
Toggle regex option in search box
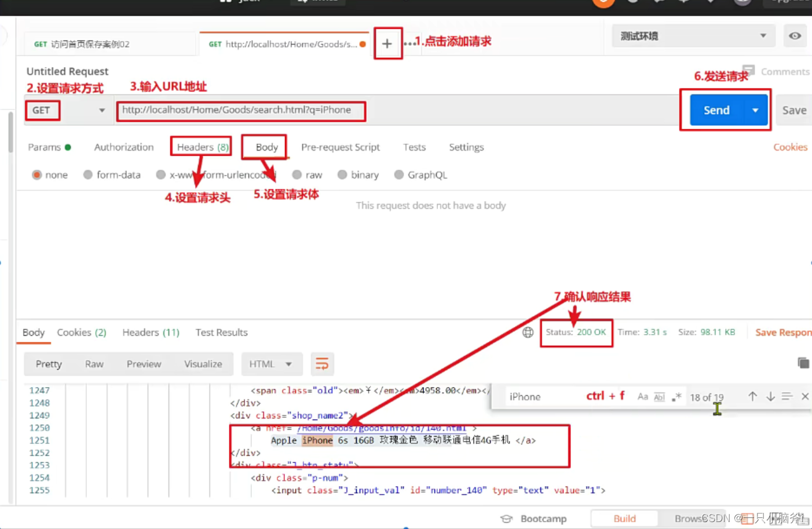(676, 397)
